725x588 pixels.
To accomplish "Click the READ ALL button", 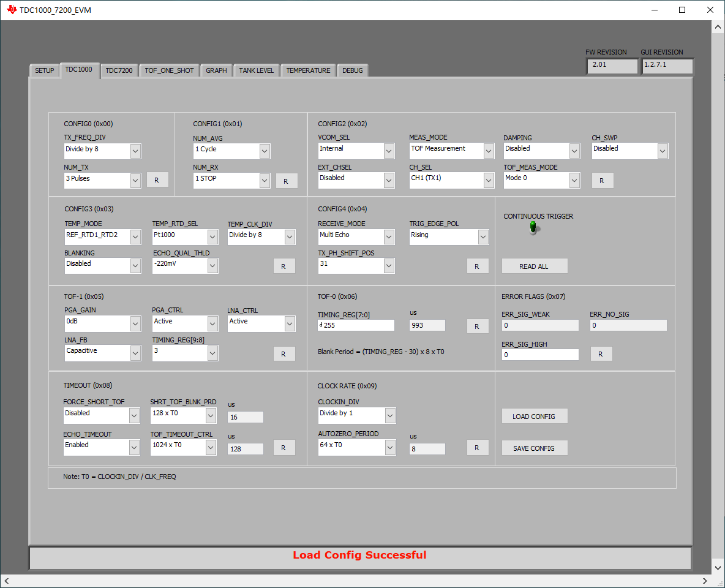I will 534,266.
